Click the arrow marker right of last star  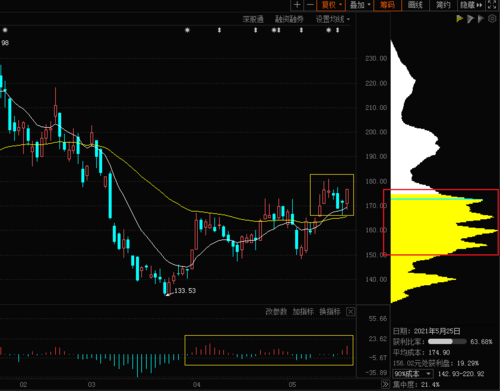coord(338,30)
